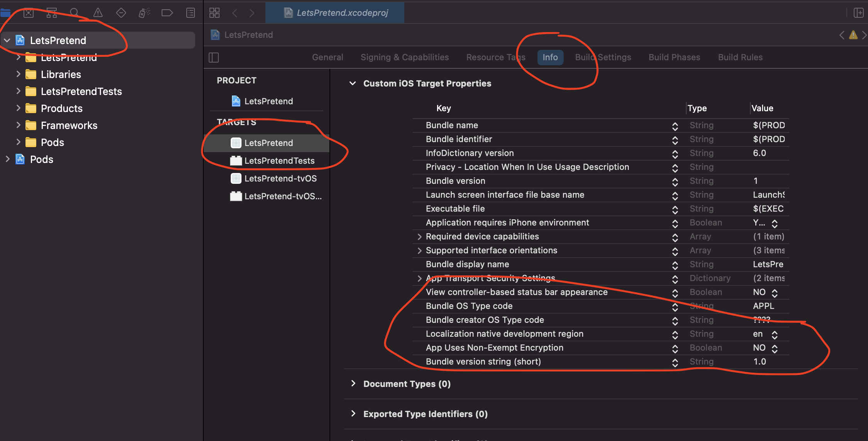This screenshot has height=441, width=868.
Task: Click the InfoDictionary version value 6.0
Action: 759,153
